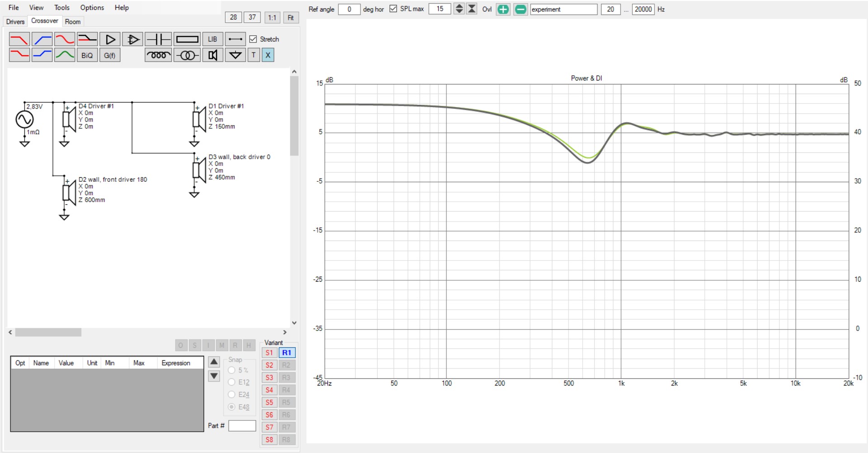
Task: Open the Options menu
Action: click(92, 8)
